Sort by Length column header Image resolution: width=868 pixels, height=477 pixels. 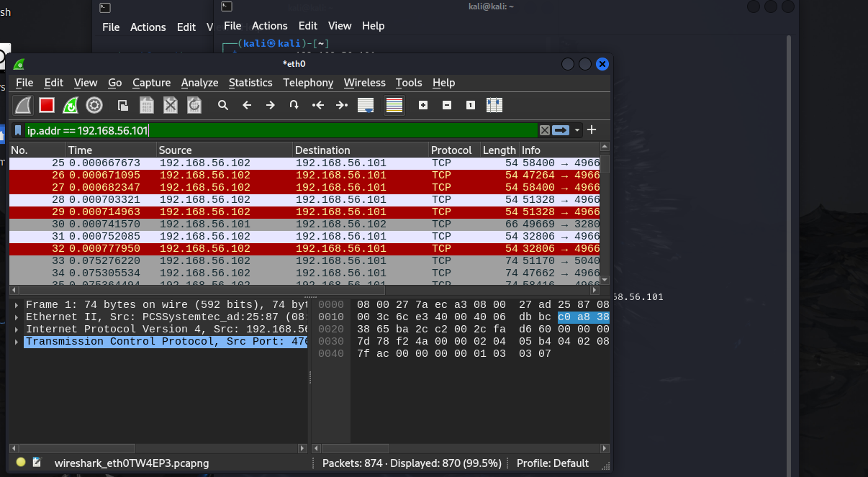(x=499, y=150)
